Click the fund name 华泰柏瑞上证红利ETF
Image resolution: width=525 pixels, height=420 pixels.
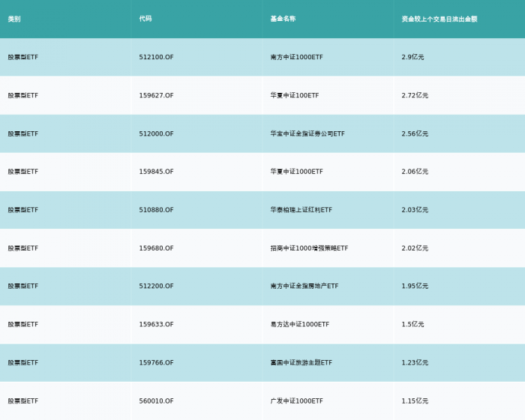tap(301, 210)
